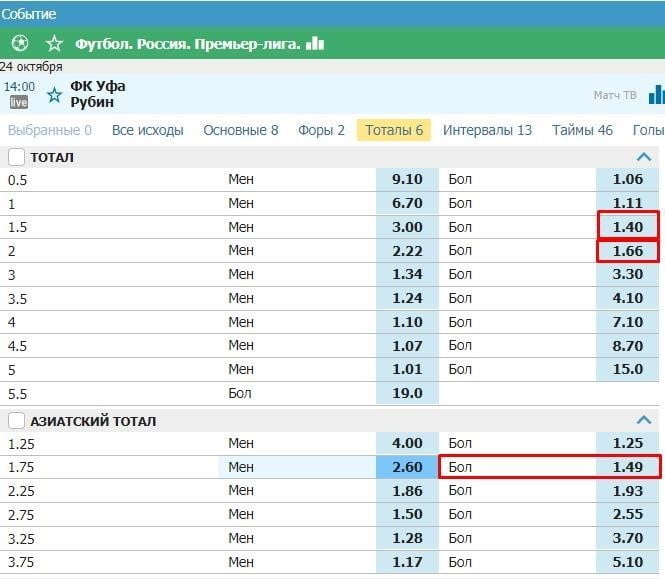Screen dimensions: 665x579
Task: Star the ФК Уфа – Рубин match
Action: [54, 95]
